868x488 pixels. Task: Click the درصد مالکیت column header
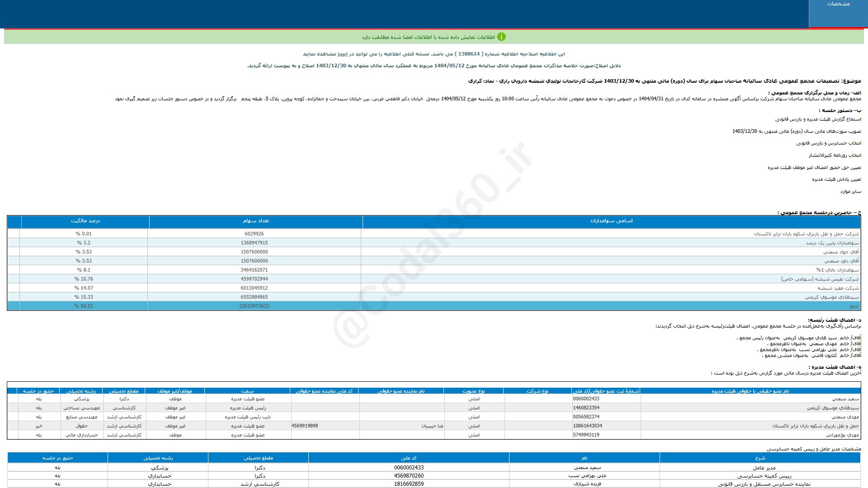[85, 221]
